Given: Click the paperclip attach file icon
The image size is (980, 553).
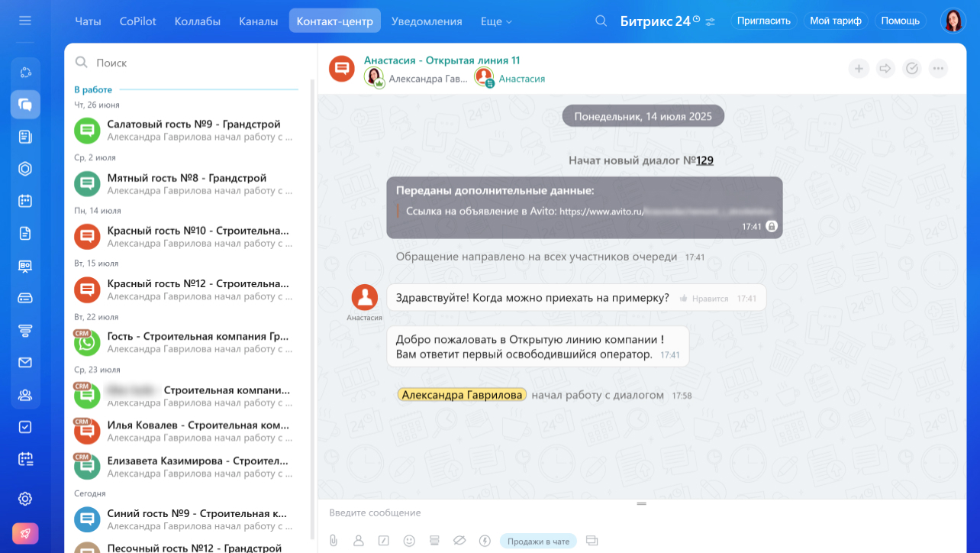Looking at the screenshot, I should coord(334,541).
